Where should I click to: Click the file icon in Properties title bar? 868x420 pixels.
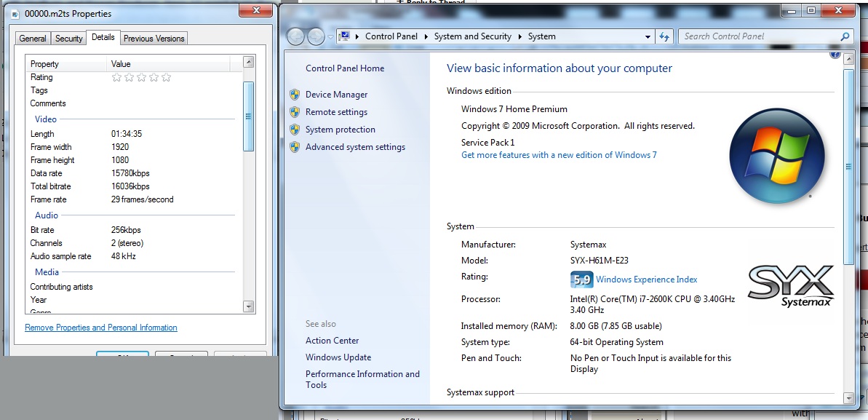click(15, 14)
